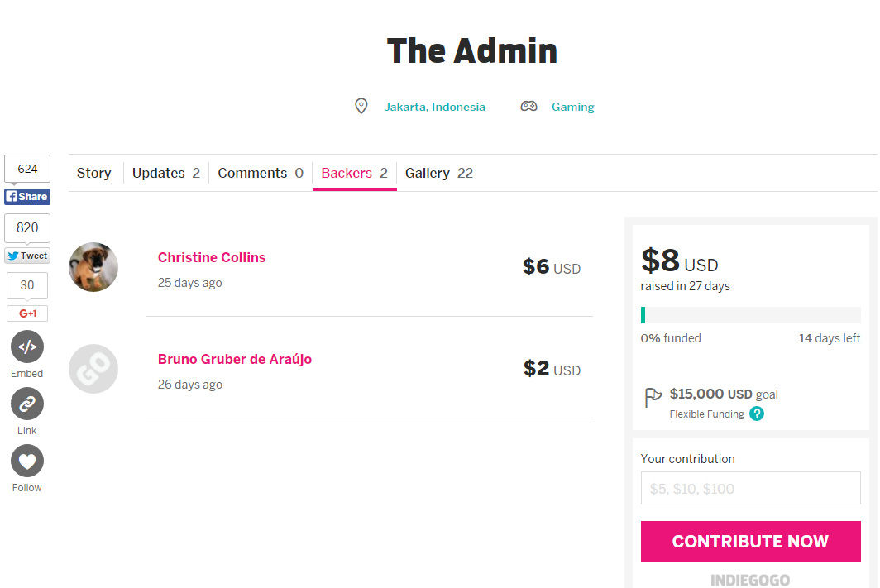Image resolution: width=880 pixels, height=588 pixels.
Task: Open the Gaming category link
Action: [572, 107]
